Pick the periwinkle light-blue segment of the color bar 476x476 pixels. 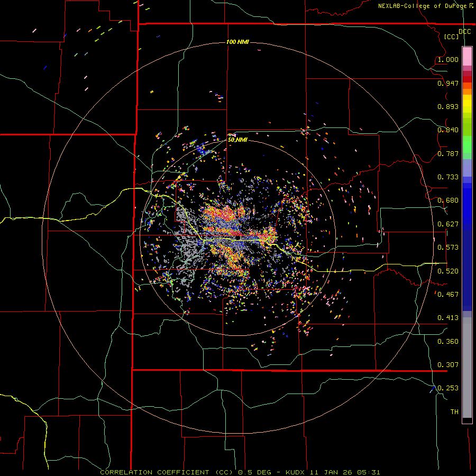(x=467, y=168)
